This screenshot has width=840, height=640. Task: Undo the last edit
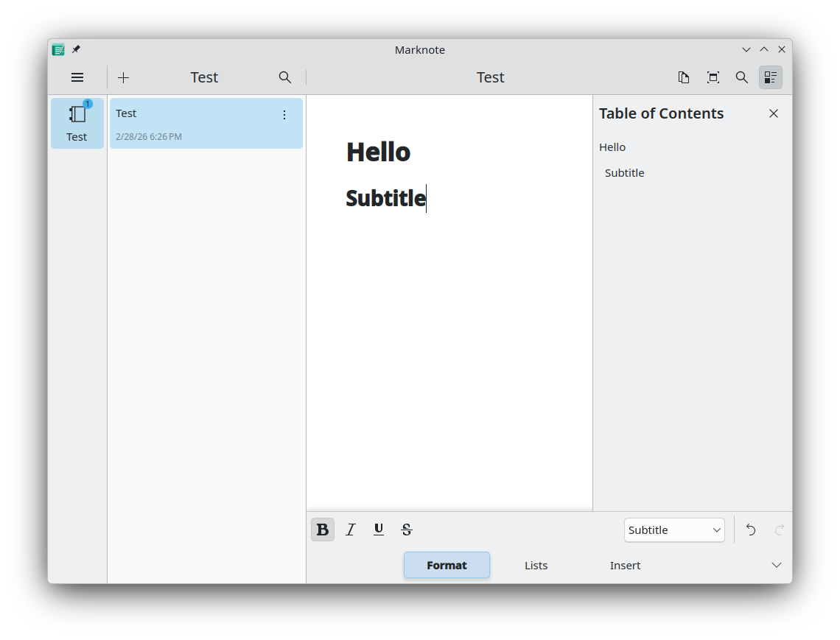751,530
